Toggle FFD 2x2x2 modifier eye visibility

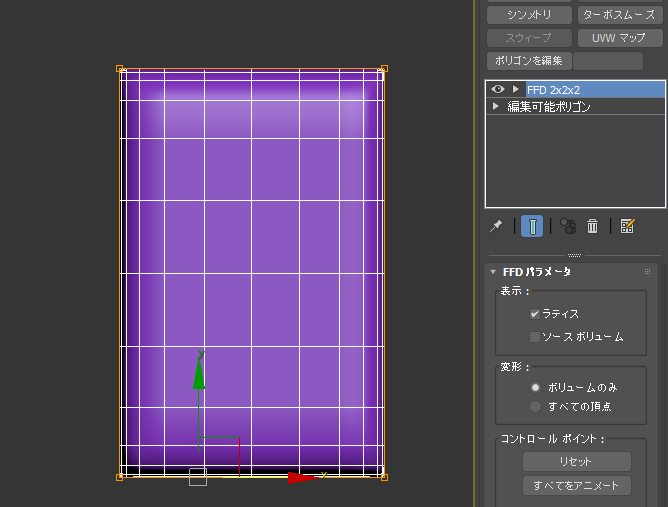point(498,89)
